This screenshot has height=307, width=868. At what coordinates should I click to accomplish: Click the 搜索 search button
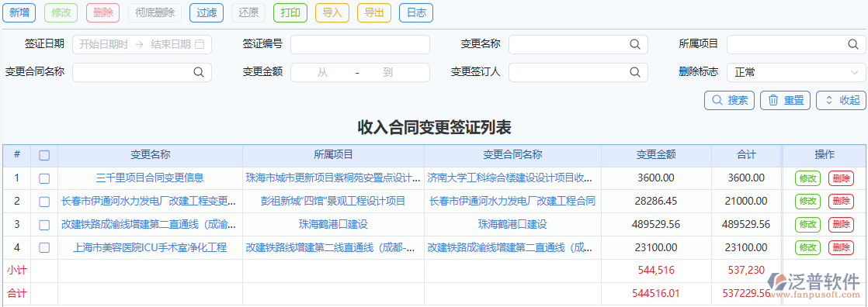pos(730,100)
